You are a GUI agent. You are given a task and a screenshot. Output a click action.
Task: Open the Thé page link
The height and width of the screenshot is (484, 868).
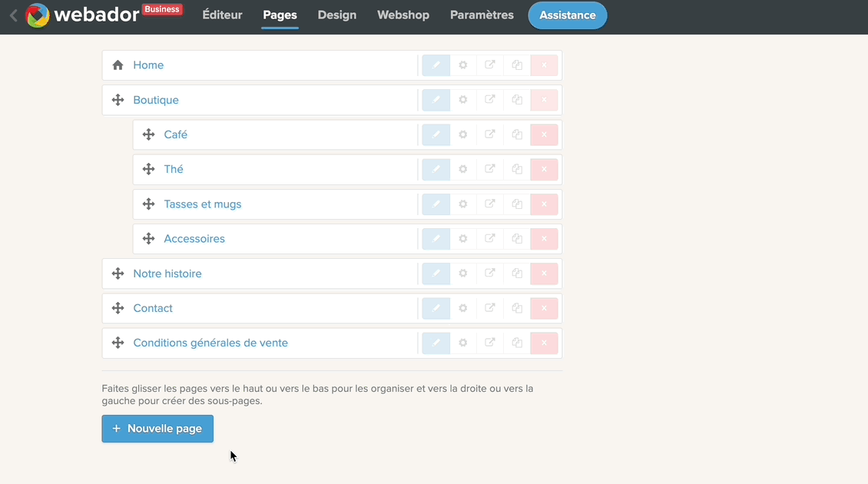pyautogui.click(x=174, y=170)
